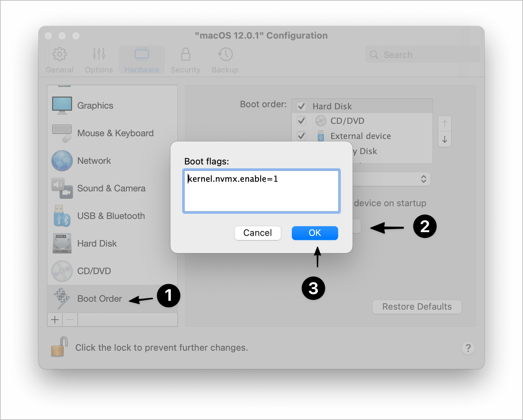The width and height of the screenshot is (523, 420).
Task: Switch to the Security tab
Action: coord(186,60)
